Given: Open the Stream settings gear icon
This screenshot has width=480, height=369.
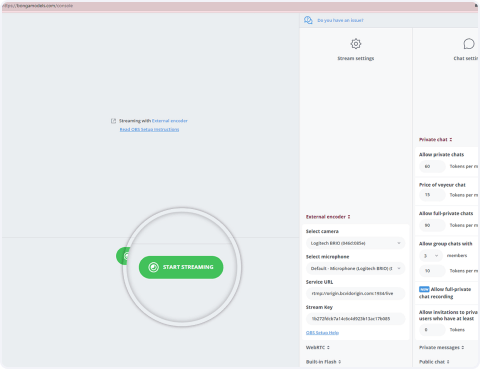Looking at the screenshot, I should (356, 44).
